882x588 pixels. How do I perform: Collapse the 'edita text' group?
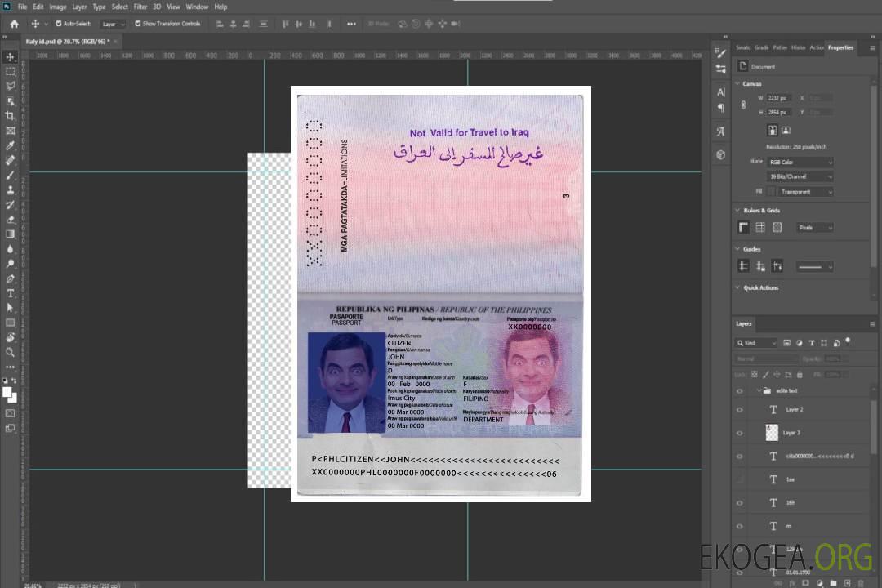[758, 390]
